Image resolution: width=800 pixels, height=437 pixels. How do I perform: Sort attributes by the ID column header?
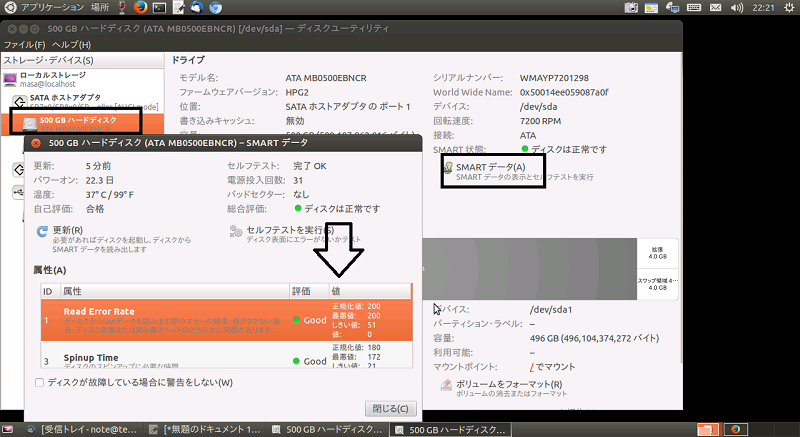point(49,292)
